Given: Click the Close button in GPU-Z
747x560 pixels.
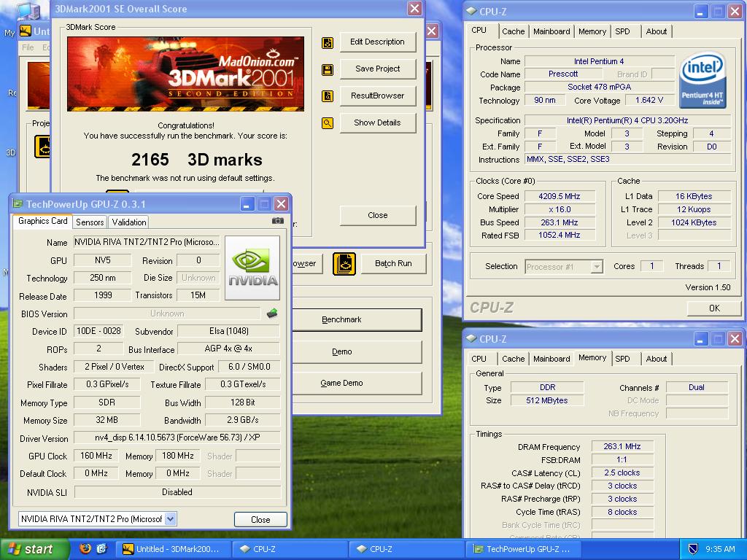Looking at the screenshot, I should click(260, 519).
